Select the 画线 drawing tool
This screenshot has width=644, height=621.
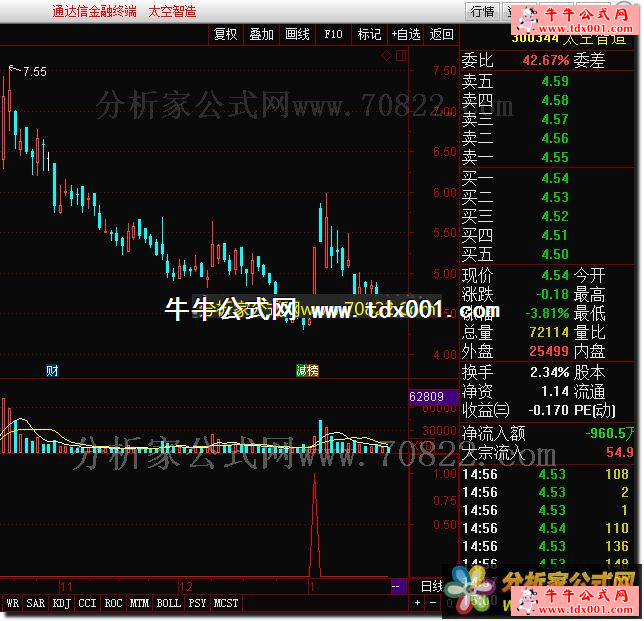click(297, 34)
